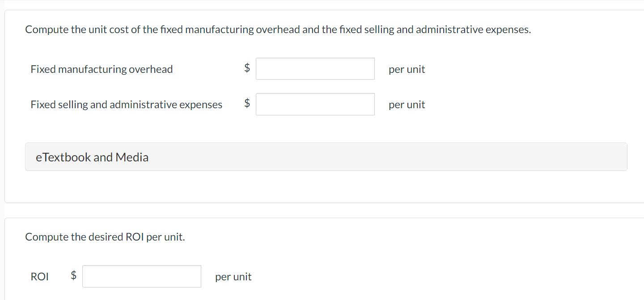Click the dollar sign before manufacturing overhead field
Screen dimensions: 644x300
247,68
